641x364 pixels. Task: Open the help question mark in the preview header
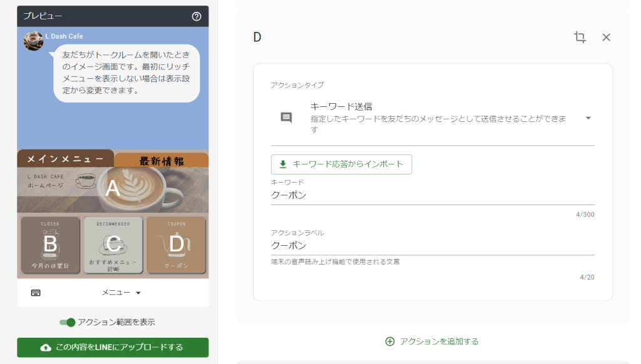pos(195,17)
